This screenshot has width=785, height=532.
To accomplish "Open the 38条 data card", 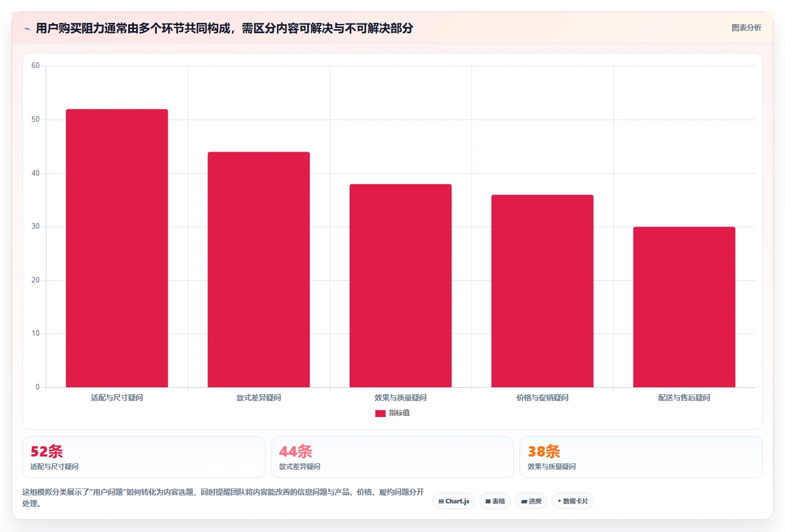I will pos(641,457).
